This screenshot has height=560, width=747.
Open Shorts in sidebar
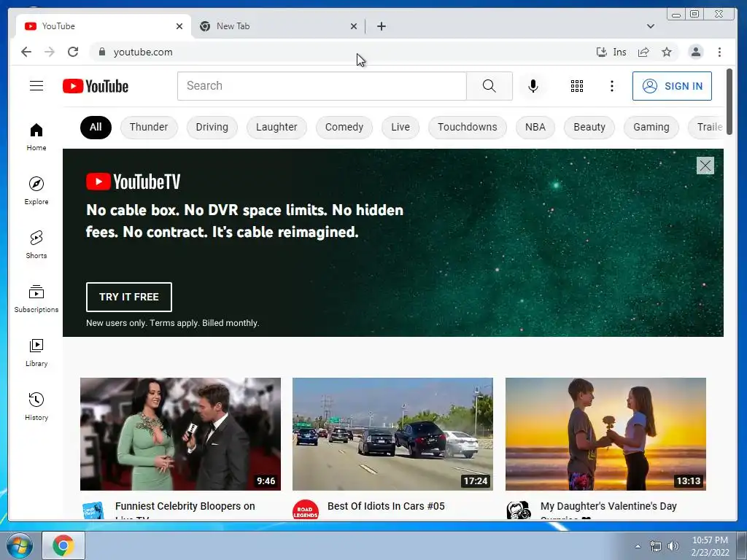click(36, 245)
